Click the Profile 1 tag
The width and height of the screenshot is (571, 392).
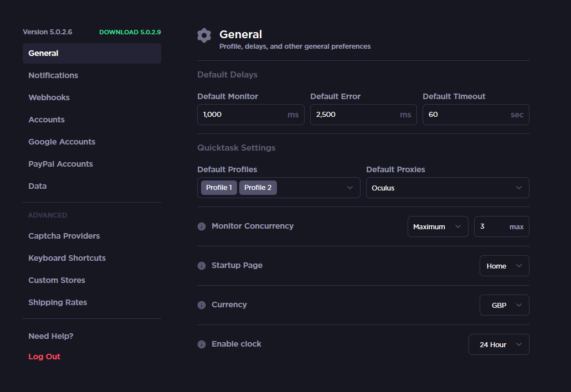219,188
